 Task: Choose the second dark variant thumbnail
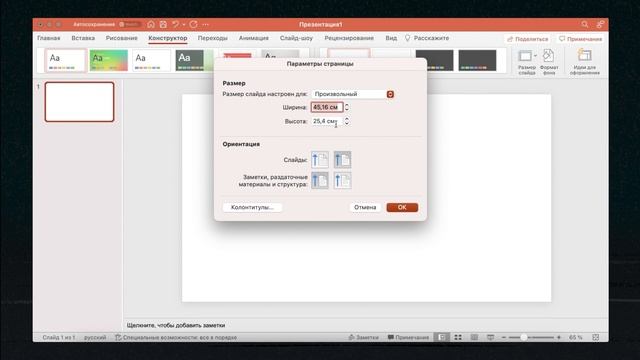pos(477,60)
